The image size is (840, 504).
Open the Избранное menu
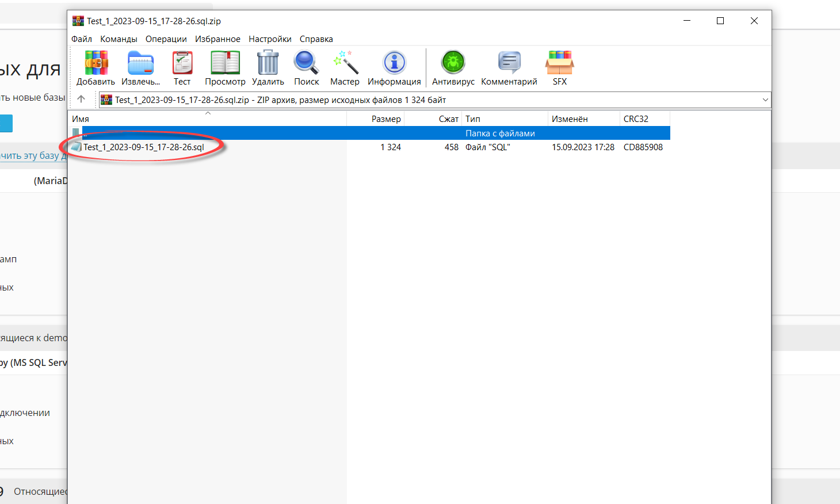click(217, 39)
